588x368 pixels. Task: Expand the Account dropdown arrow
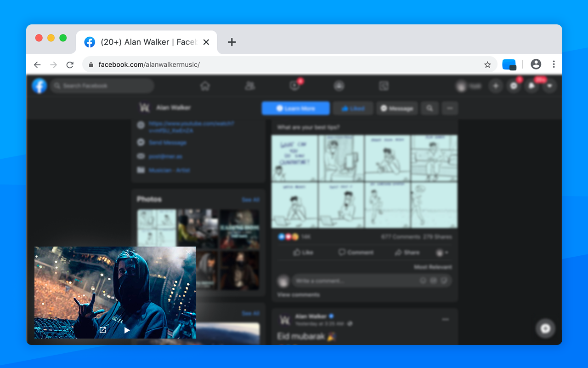pyautogui.click(x=549, y=86)
